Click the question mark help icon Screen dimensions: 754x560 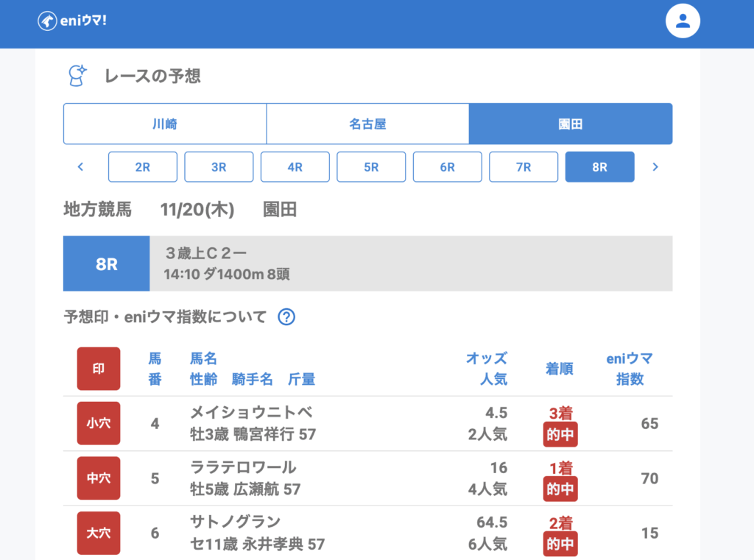[286, 317]
